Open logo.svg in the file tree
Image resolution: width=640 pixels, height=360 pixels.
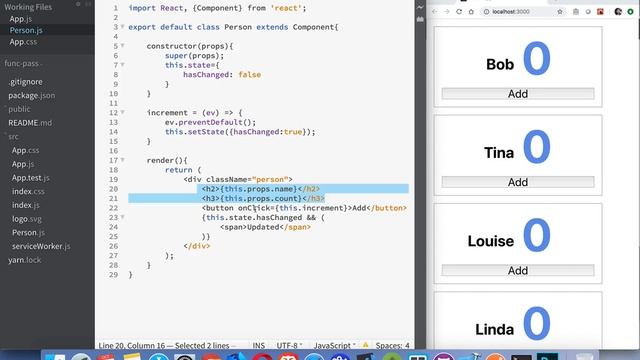click(27, 219)
